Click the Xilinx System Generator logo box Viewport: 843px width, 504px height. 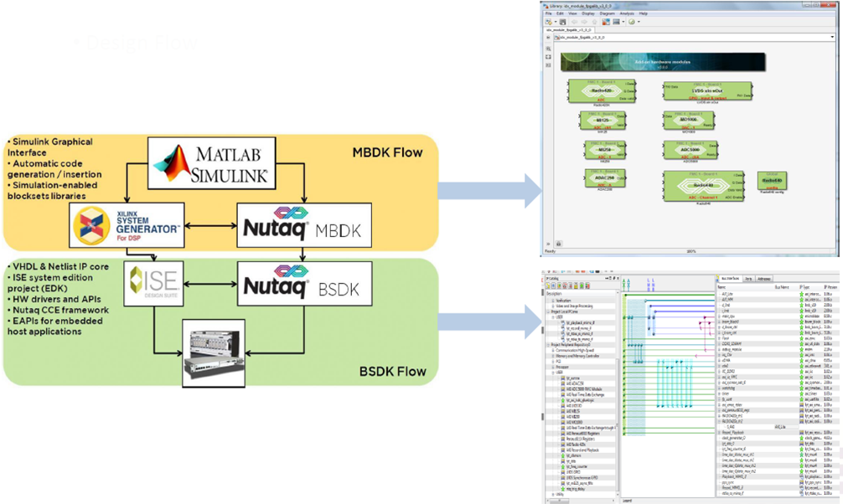coord(127,225)
